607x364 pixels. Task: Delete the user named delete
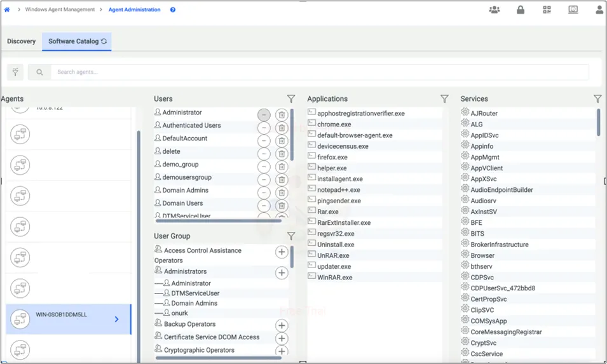point(282,154)
